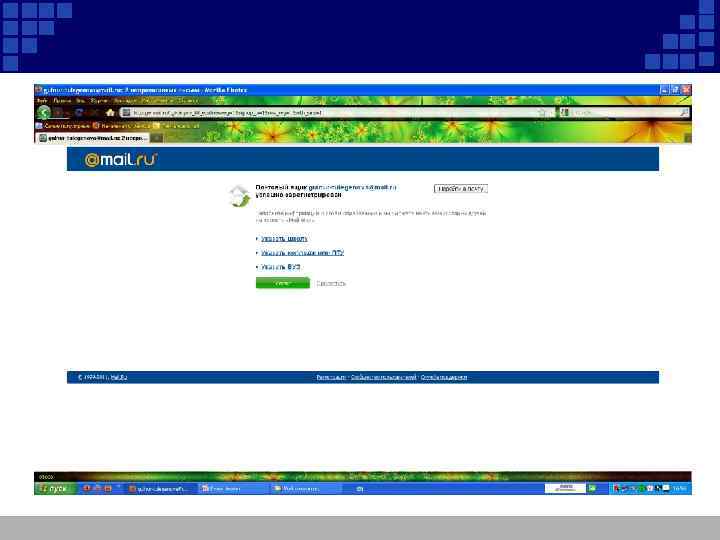720x540 pixels.
Task: Open the last footer link on the right
Action: click(x=444, y=377)
